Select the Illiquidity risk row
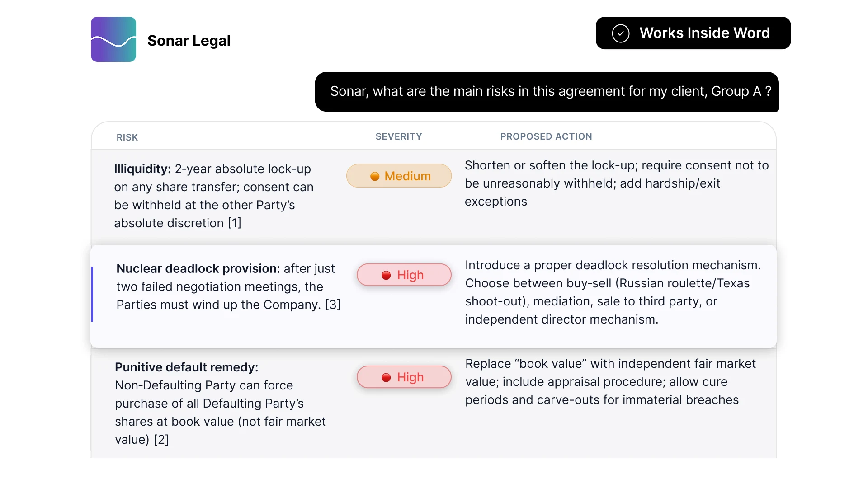The width and height of the screenshot is (868, 488). point(212,196)
